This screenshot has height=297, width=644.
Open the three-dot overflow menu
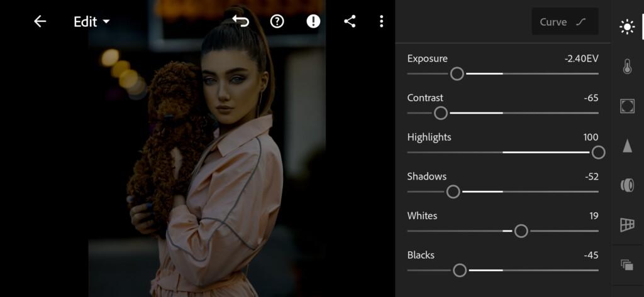(x=382, y=21)
